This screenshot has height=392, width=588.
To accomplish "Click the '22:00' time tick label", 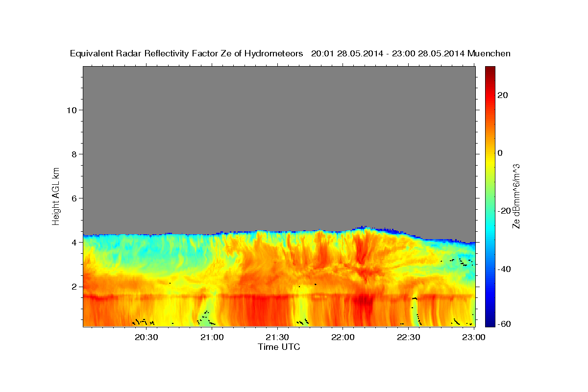I will pos(343,338).
